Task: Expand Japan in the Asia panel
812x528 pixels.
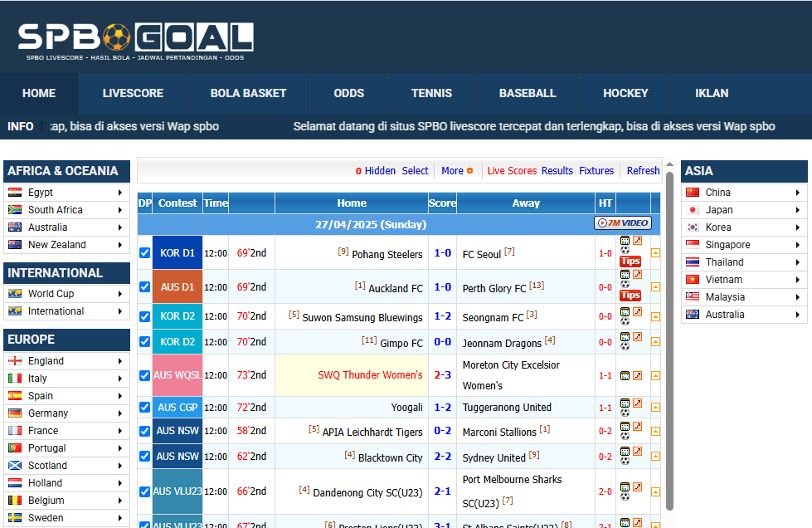Action: [x=744, y=210]
